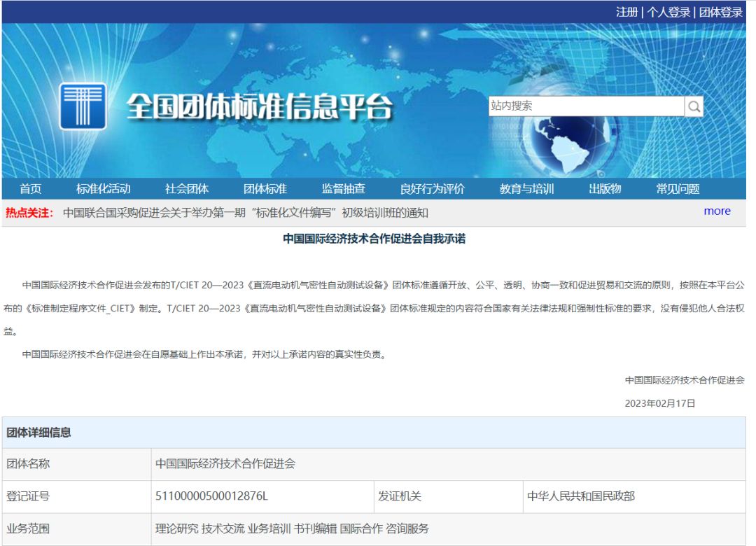Open the 教育与培训 menu item
This screenshot has width=756, height=546.
click(x=526, y=189)
